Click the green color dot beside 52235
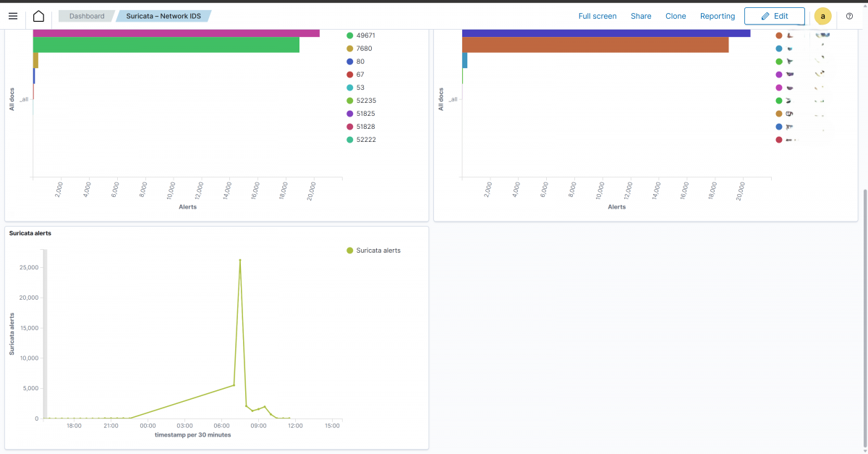 coord(350,100)
